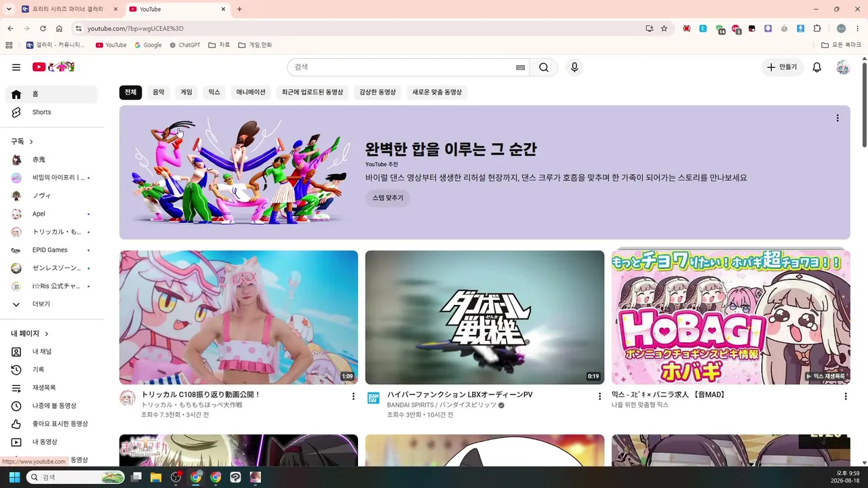The height and width of the screenshot is (488, 868).
Task: Open the EPID Games subscription channel
Action: [x=52, y=250]
